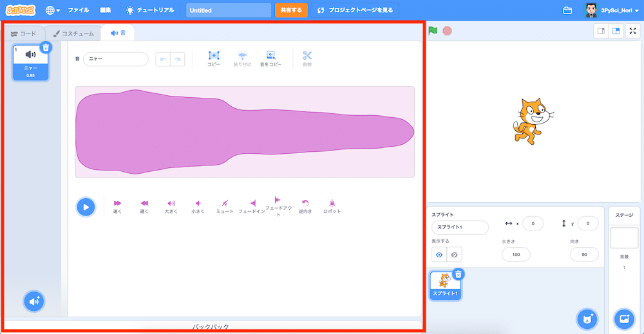644x334 pixels.
Task: Play the sound with the play button
Action: [x=86, y=207]
